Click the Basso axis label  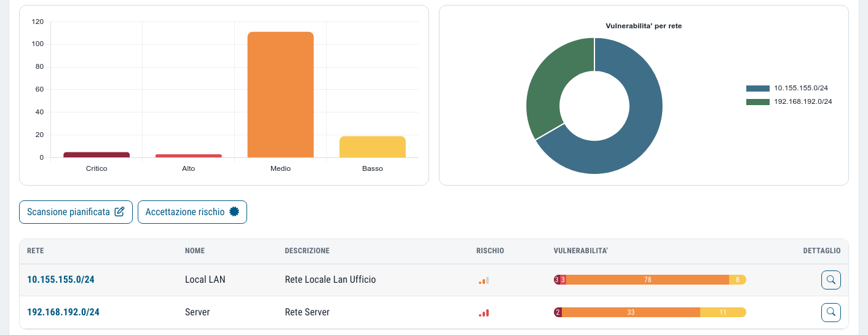pyautogui.click(x=373, y=168)
